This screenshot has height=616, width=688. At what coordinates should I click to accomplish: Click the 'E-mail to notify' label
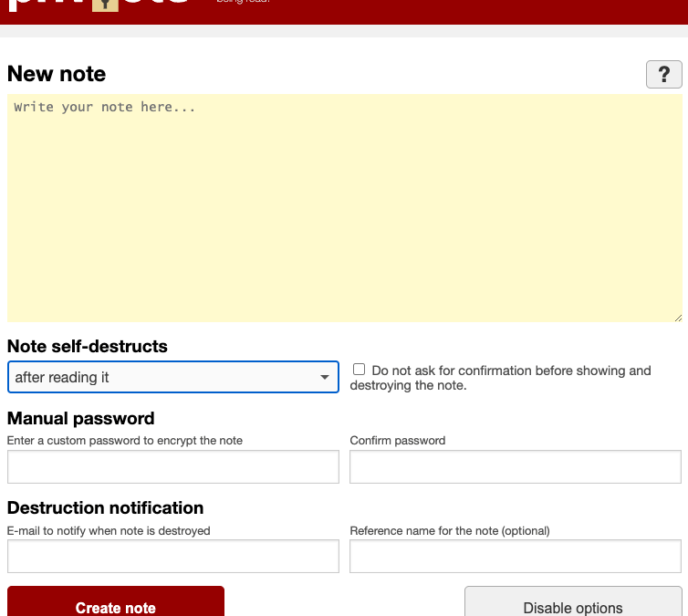109,530
